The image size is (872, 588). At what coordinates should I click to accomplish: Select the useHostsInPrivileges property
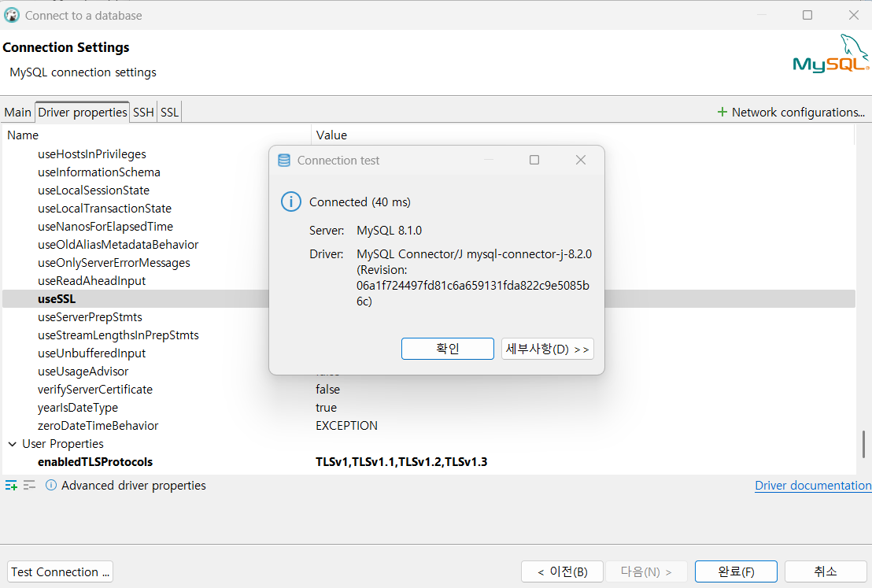pyautogui.click(x=92, y=154)
